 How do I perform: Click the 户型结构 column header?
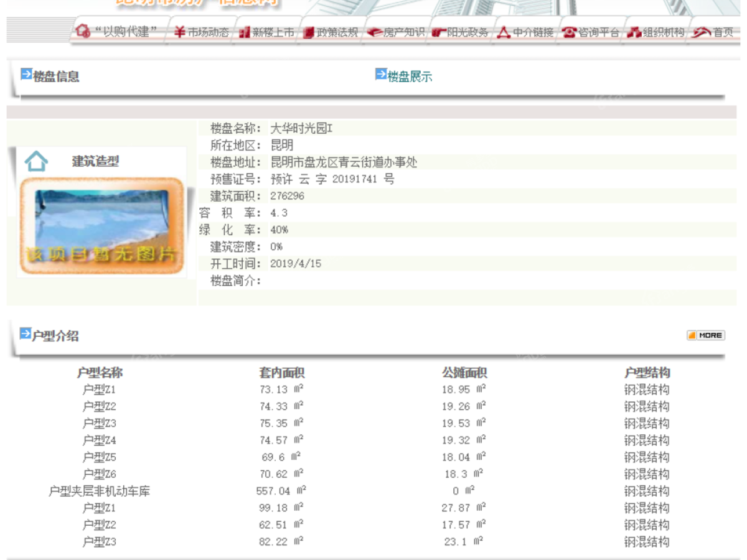pos(647,373)
